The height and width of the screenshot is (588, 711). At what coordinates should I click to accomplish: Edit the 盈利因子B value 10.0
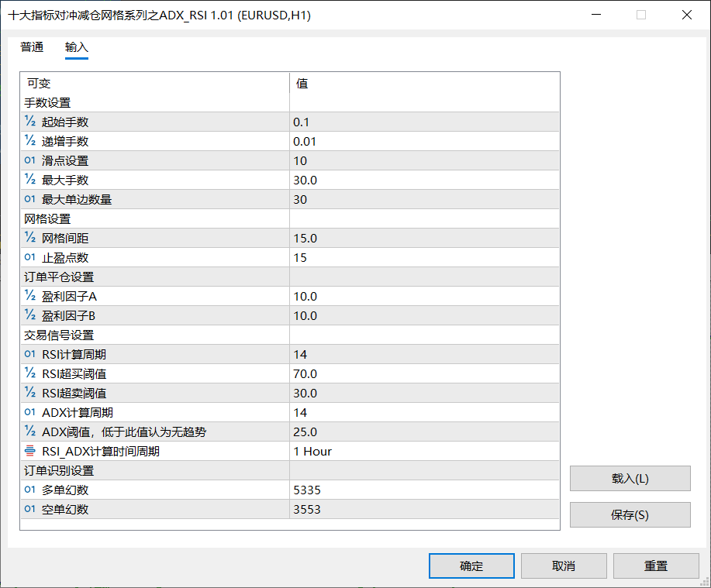[424, 316]
